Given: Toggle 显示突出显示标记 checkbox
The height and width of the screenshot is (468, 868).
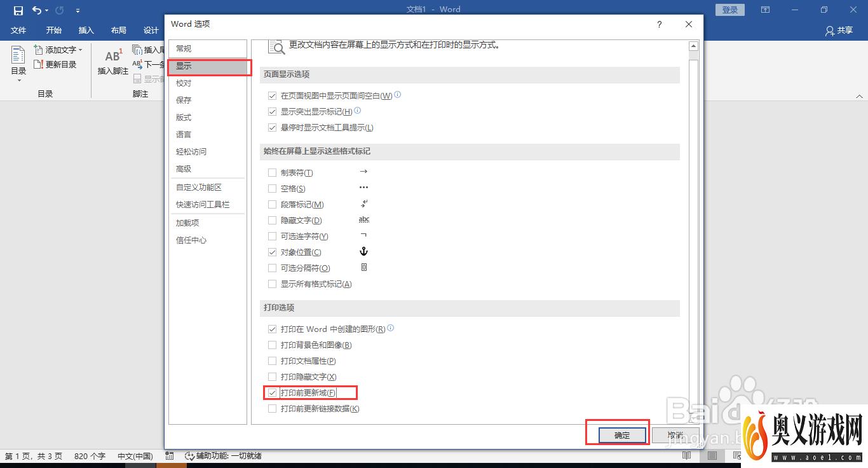Looking at the screenshot, I should tap(272, 111).
